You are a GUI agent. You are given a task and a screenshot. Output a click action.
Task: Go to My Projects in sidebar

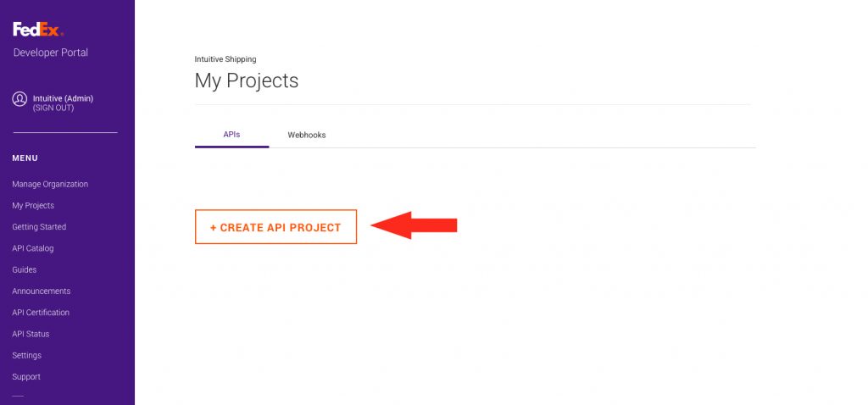(33, 206)
